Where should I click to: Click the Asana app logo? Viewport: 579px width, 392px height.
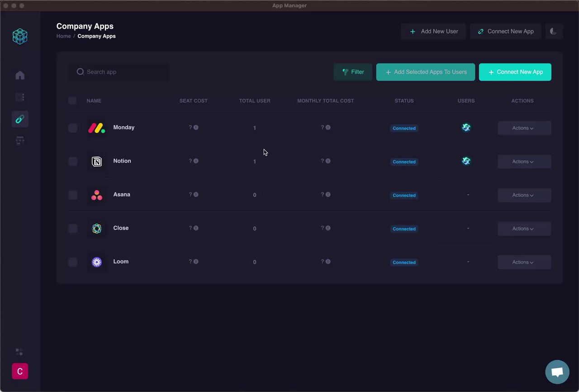[x=97, y=195]
